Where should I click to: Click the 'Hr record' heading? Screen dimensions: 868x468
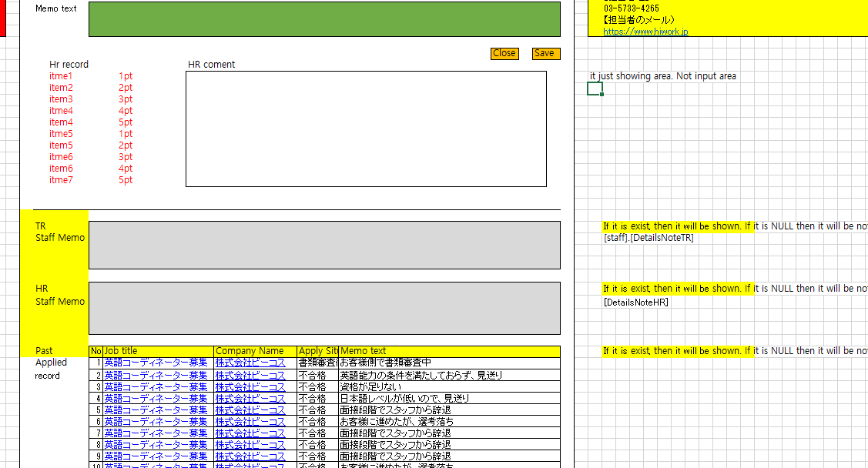pos(69,64)
